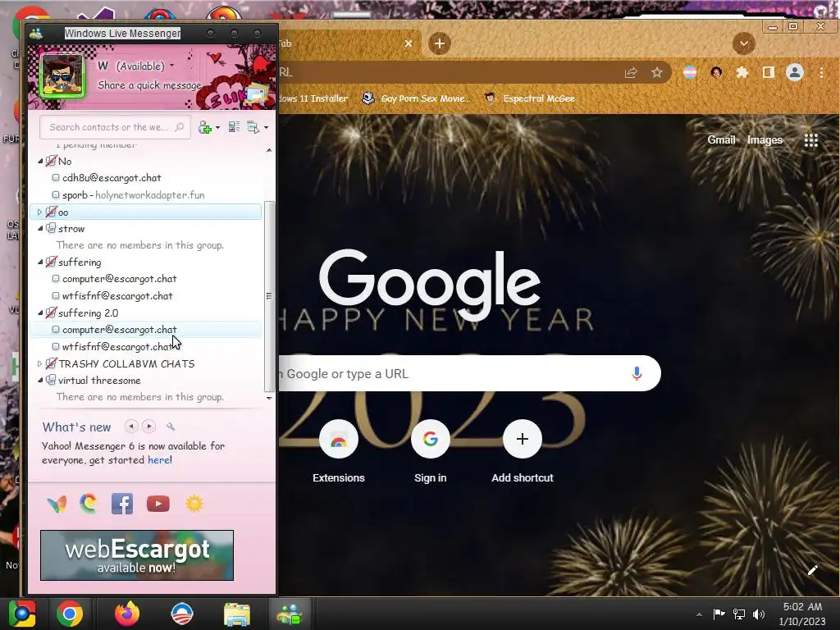This screenshot has width=840, height=630.
Task: Open Google apps grid icon
Action: (811, 139)
